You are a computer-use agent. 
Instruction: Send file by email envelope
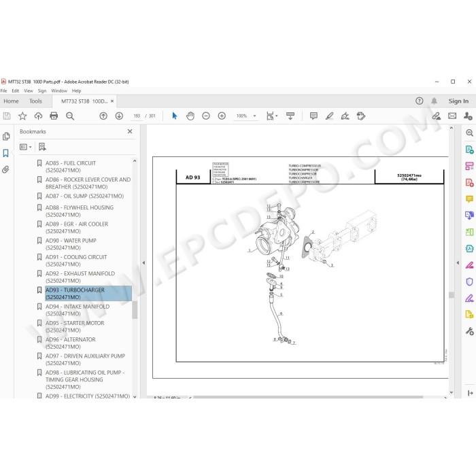452,116
